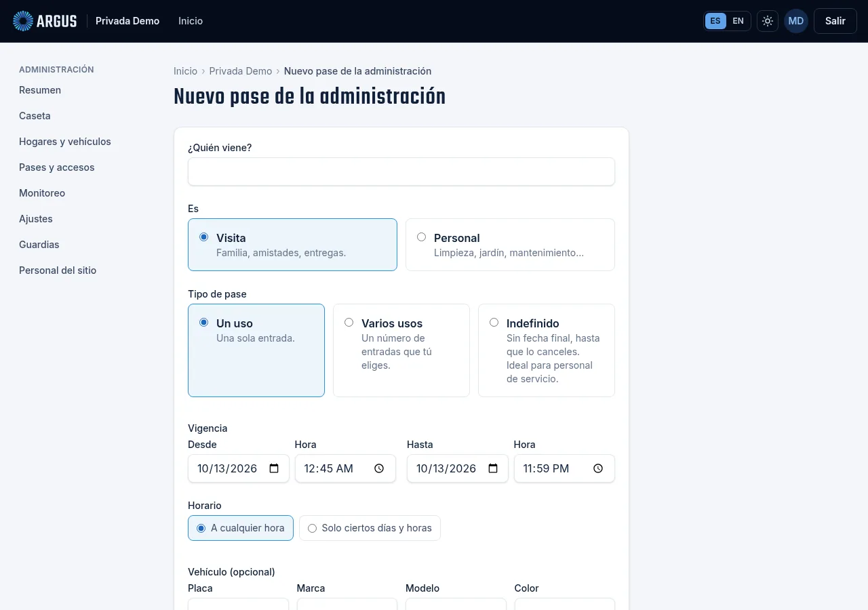
Task: Open Ajustes in the sidebar
Action: (36, 219)
